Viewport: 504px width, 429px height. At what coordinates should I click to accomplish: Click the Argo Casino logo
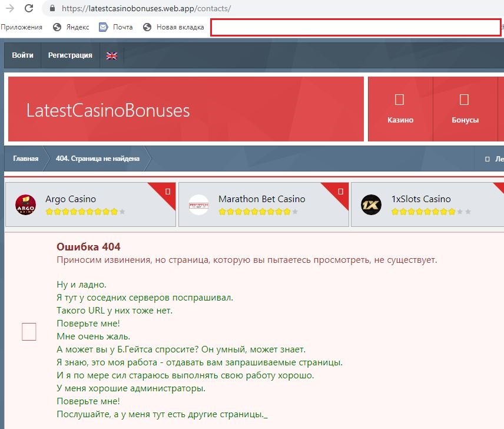coord(25,204)
